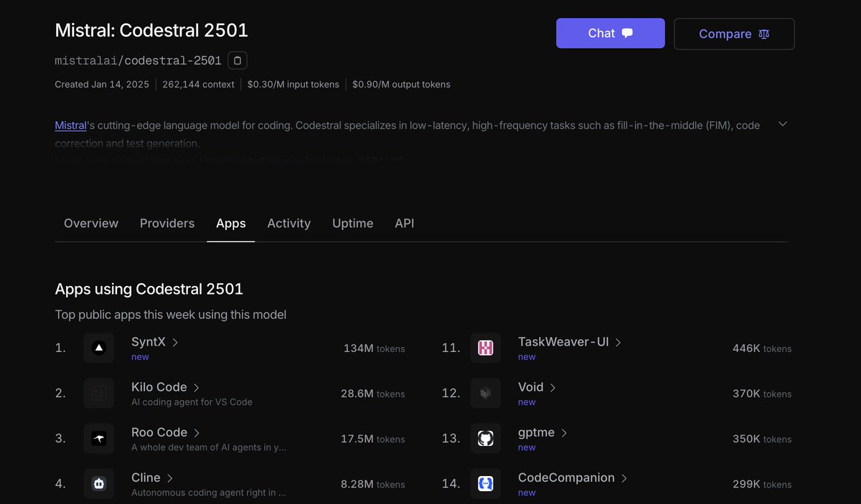Screen dimensions: 861x504
Task: Open SyntX app via its arrow chevron
Action: pos(175,343)
